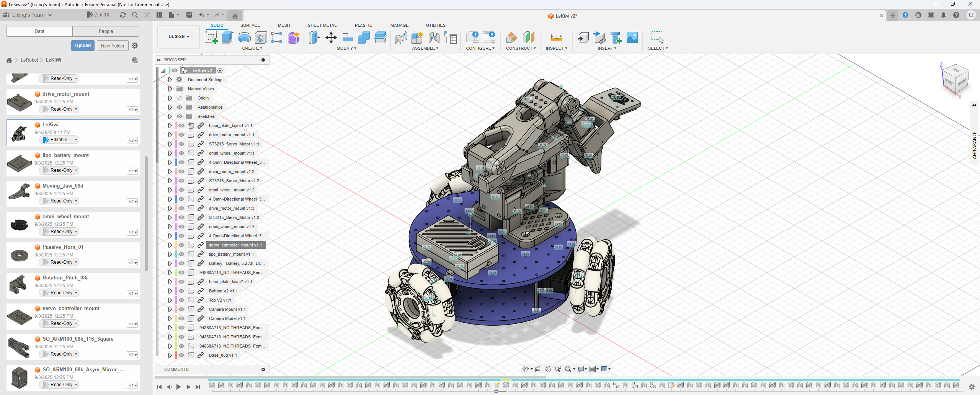
Task: Open the Orbit navigation tool
Action: coord(526,369)
